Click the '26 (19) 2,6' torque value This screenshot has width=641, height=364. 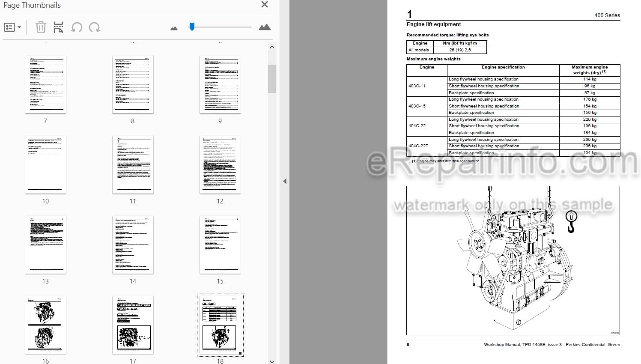coord(460,50)
